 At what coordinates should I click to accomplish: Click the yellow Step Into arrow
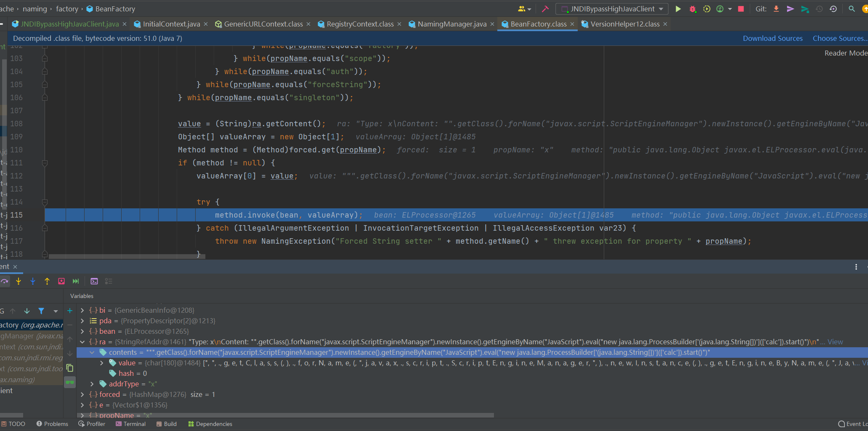(x=19, y=281)
